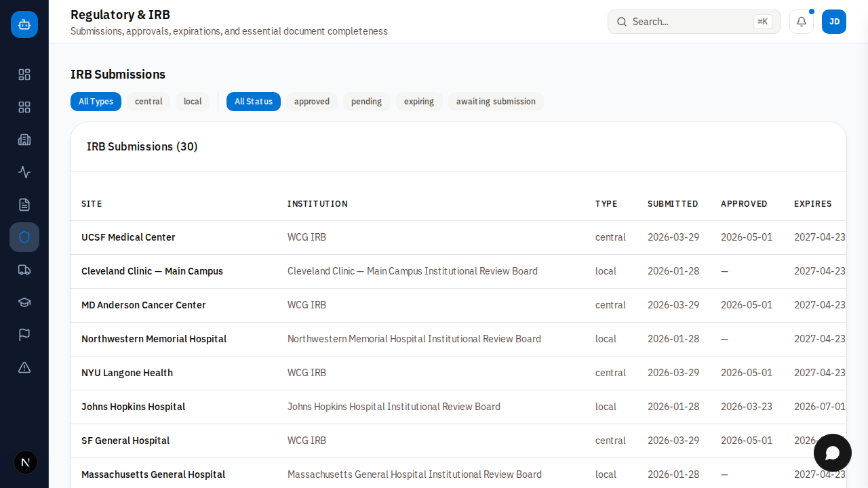868x488 pixels.
Task: Click the APPROVED column header
Action: pyautogui.click(x=744, y=204)
